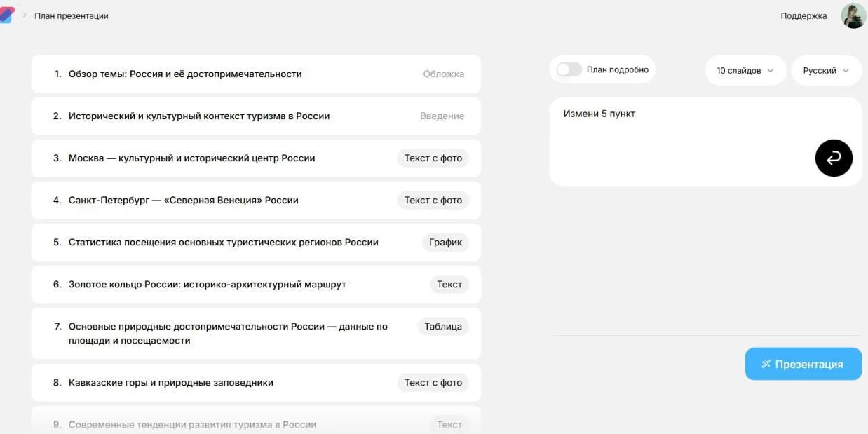The height and width of the screenshot is (434, 868).
Task: Open the 10 слайдов dropdown
Action: 745,70
